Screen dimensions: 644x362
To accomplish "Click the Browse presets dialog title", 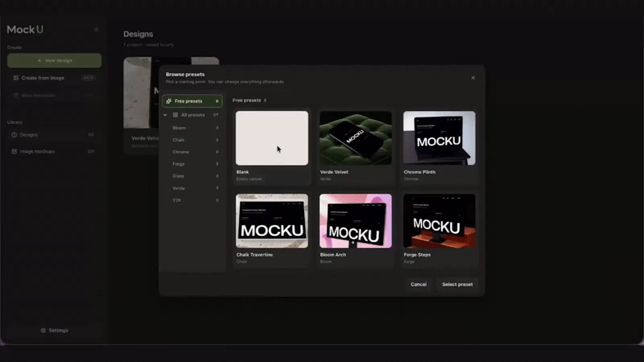I will coord(185,74).
